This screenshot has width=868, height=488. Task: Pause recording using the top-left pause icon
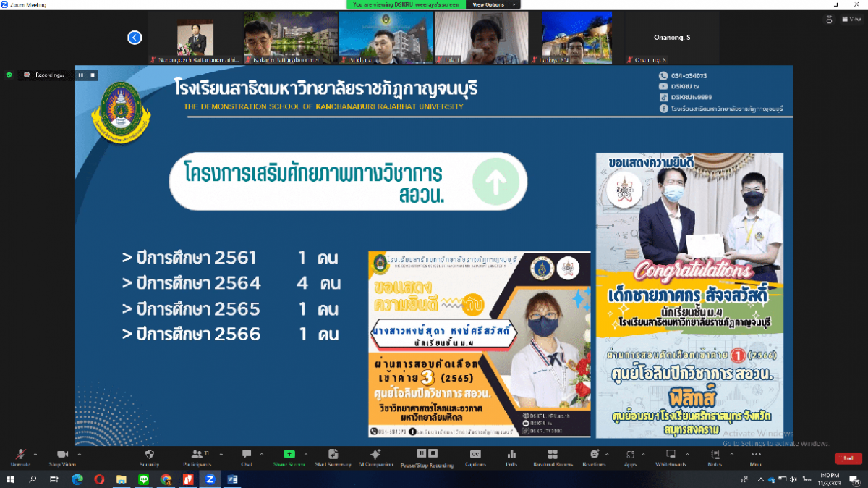tap(81, 75)
